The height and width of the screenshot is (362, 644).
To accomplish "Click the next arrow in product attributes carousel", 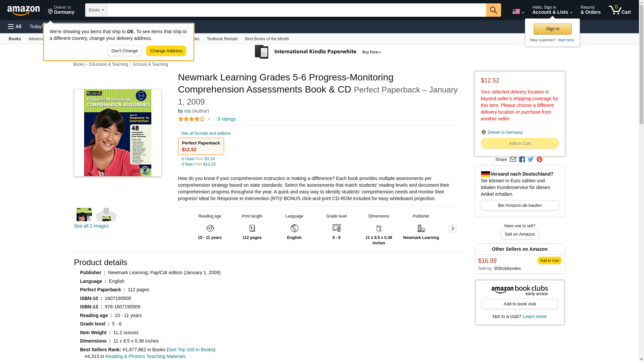I will tap(452, 228).
